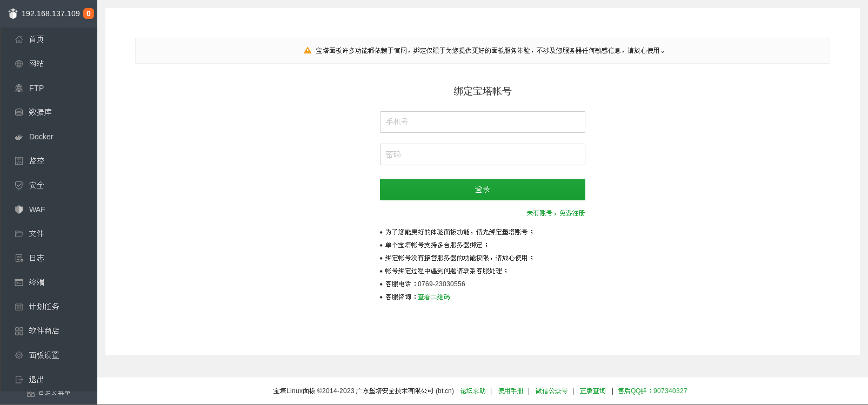
Task: Click the orange notification badge showing 0
Action: [x=89, y=13]
